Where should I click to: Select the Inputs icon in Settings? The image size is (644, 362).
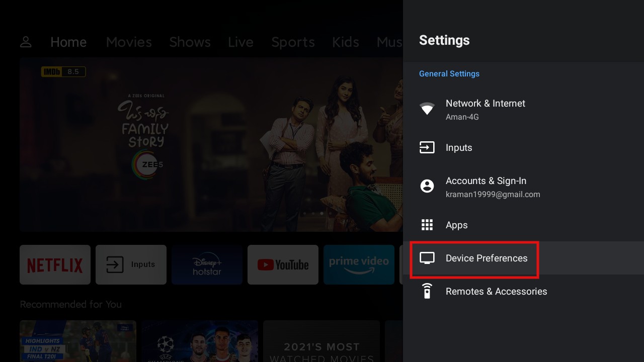[x=427, y=147]
